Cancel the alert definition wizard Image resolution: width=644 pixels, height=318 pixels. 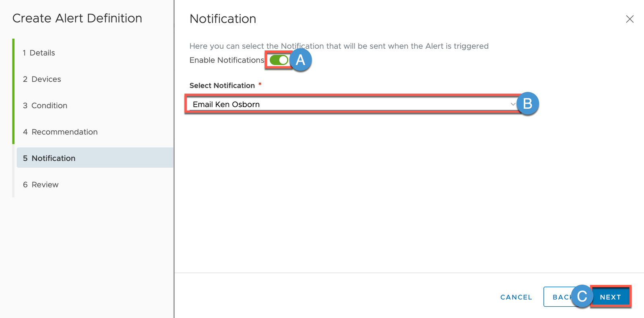(516, 297)
